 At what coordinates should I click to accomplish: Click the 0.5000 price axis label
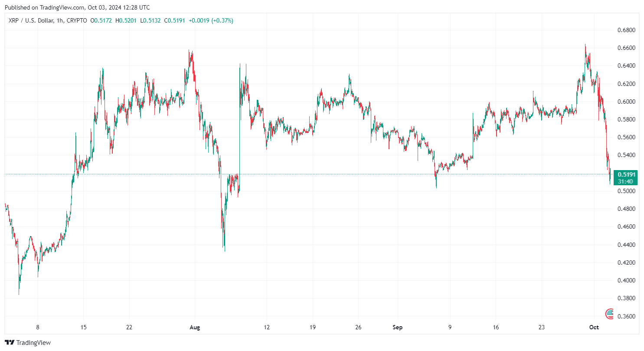pyautogui.click(x=627, y=191)
